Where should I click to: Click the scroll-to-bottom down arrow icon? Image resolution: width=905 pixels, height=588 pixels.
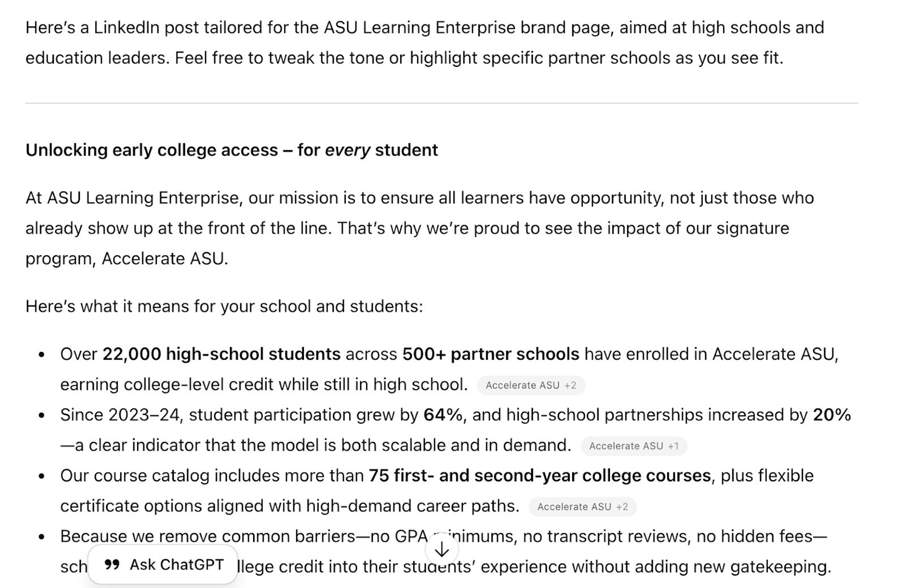[x=442, y=549]
